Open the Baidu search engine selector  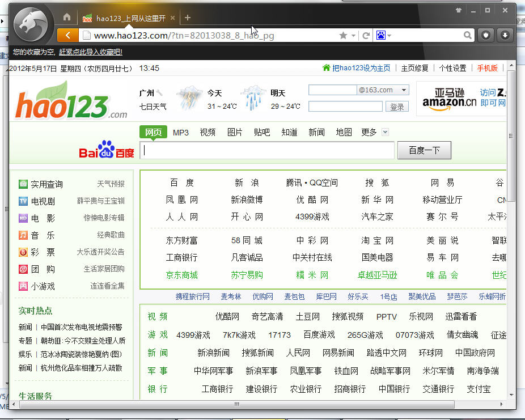point(383,36)
